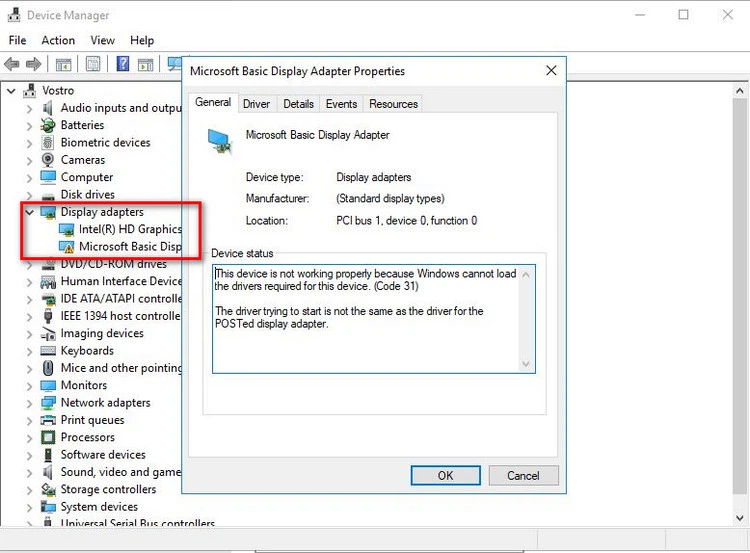This screenshot has height=553, width=750.
Task: Expand the Network adapters node chevron
Action: 30,403
